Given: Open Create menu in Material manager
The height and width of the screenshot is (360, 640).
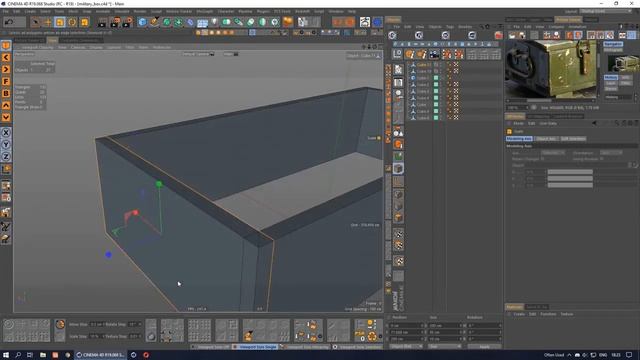Looking at the screenshot, I should (519, 314).
